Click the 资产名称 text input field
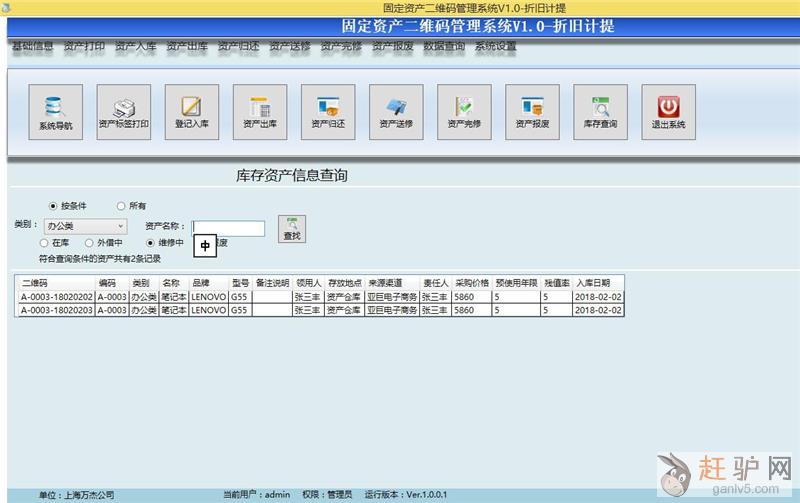This screenshot has width=800, height=503. tap(229, 228)
